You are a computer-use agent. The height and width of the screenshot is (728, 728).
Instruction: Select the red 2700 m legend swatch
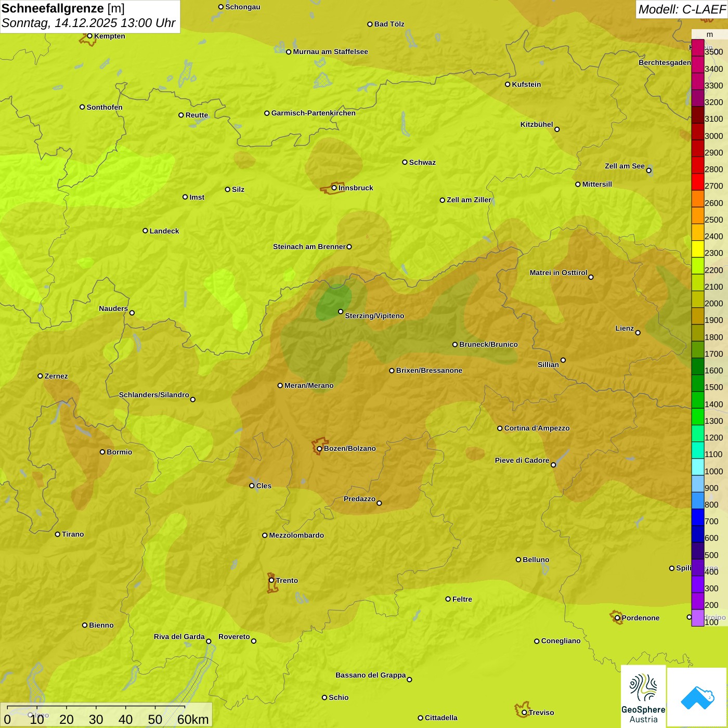[x=698, y=182]
